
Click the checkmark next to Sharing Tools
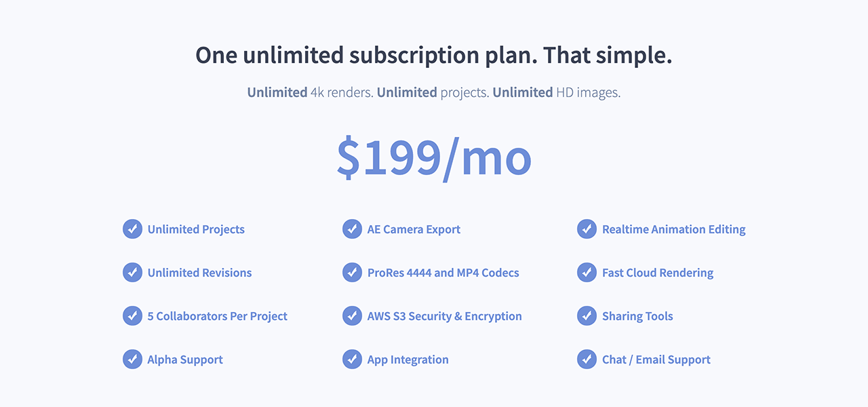(587, 316)
